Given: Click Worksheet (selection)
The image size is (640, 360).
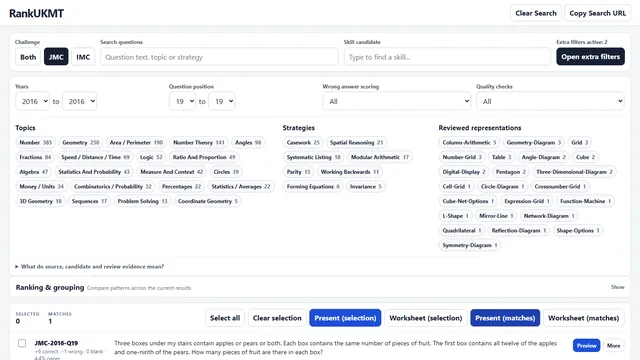Looking at the screenshot, I should 426,318.
